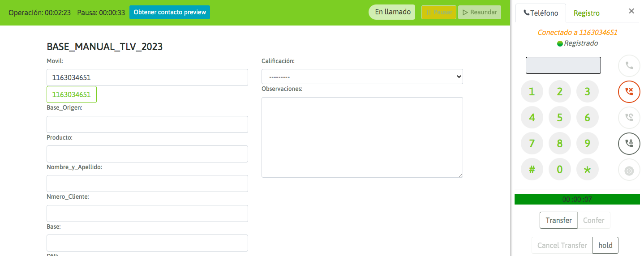Click the green 1163034651 number button
The image size is (644, 256).
pyautogui.click(x=72, y=94)
